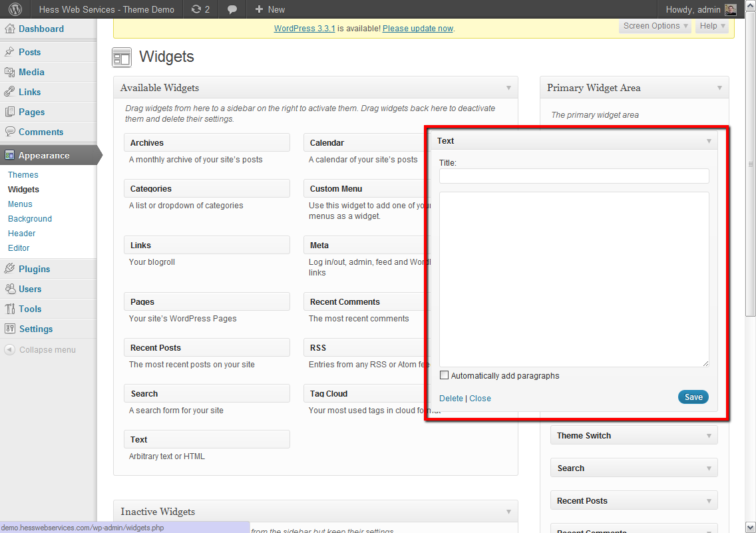This screenshot has height=533, width=756.
Task: Click the plus New icon in admin bar
Action: [x=259, y=9]
